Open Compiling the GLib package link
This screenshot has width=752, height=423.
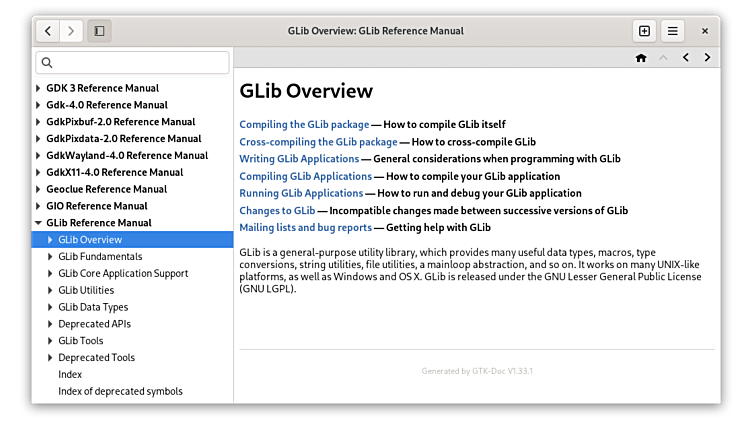tap(304, 125)
